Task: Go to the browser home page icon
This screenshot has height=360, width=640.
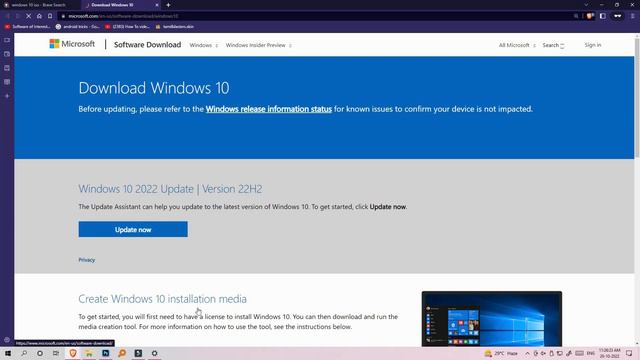Action: pyautogui.click(x=39, y=16)
